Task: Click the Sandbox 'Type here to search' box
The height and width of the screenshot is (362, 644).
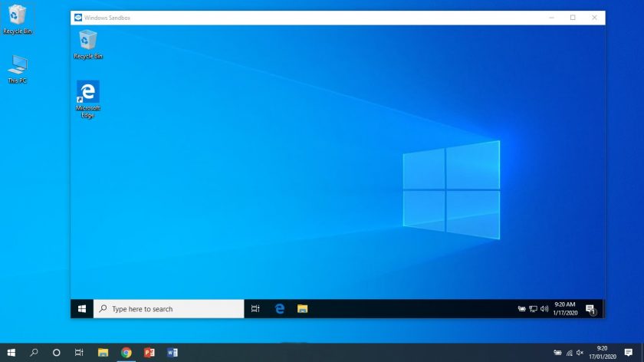Action: click(169, 308)
